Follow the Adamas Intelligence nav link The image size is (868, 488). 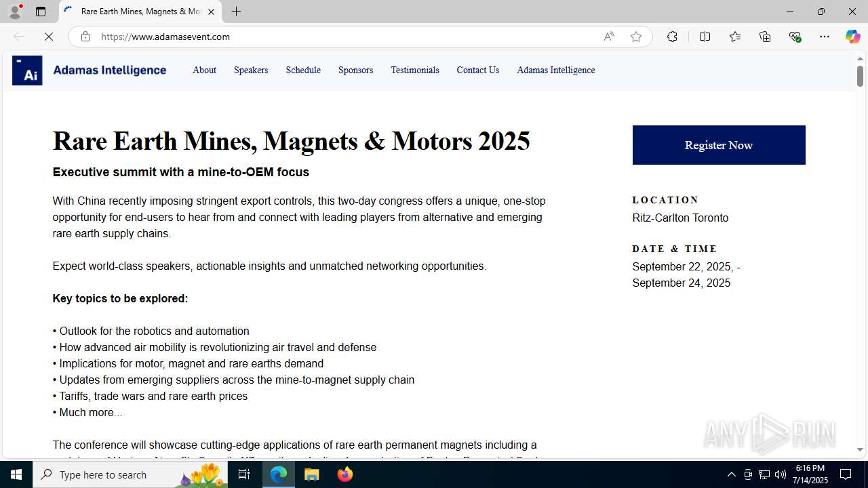556,70
